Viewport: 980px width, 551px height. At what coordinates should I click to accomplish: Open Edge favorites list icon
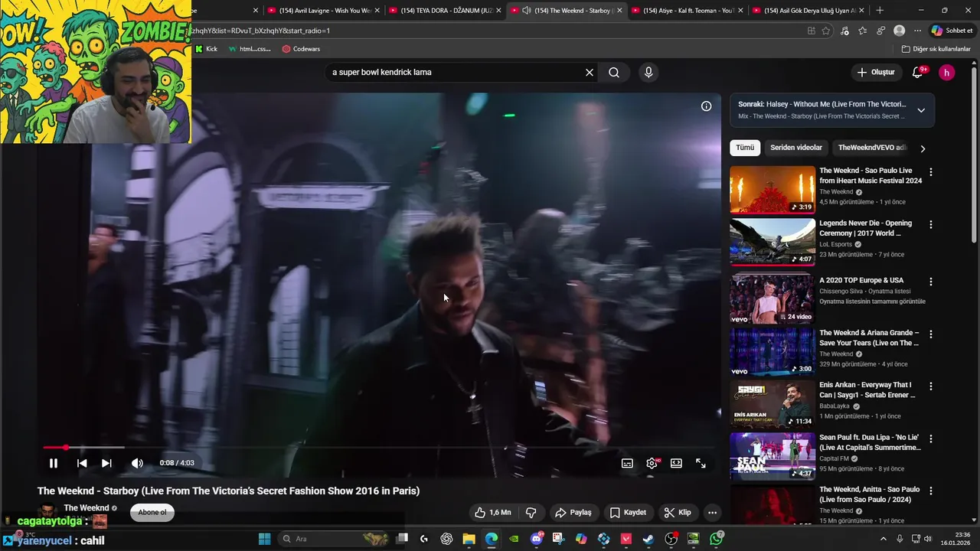click(863, 31)
